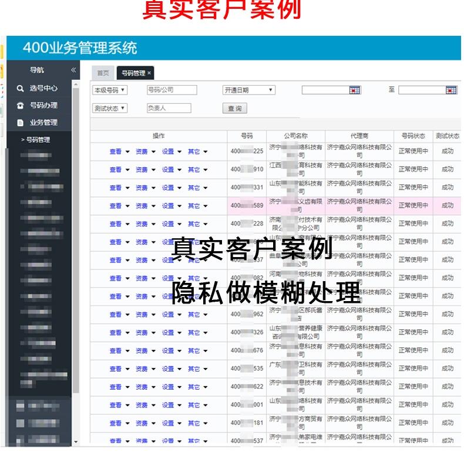Close the 号码管理 tab with the × icon
This screenshot has width=464, height=476.
(149, 73)
